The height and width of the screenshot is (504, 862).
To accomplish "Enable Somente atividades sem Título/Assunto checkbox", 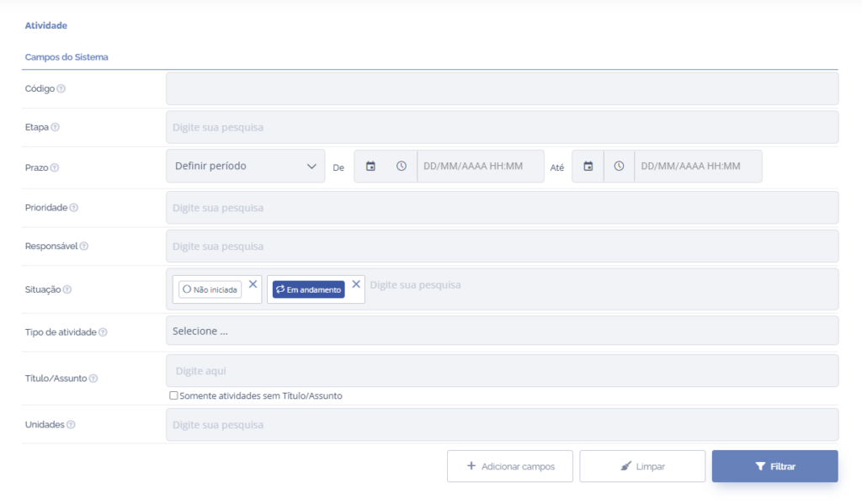I will tap(173, 395).
